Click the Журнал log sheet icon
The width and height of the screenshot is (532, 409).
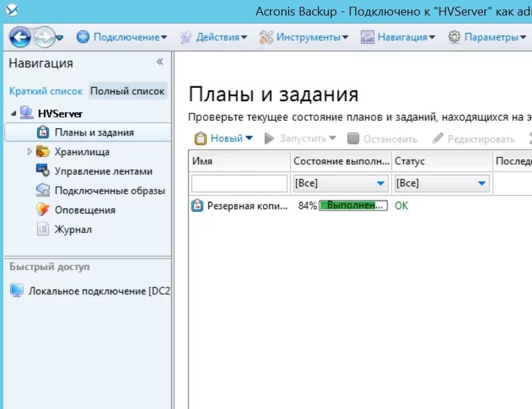tap(42, 229)
